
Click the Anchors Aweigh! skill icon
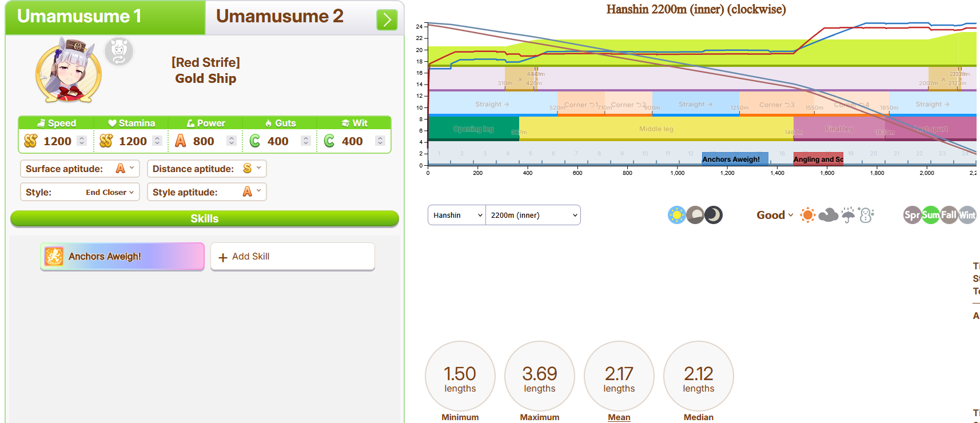[54, 257]
